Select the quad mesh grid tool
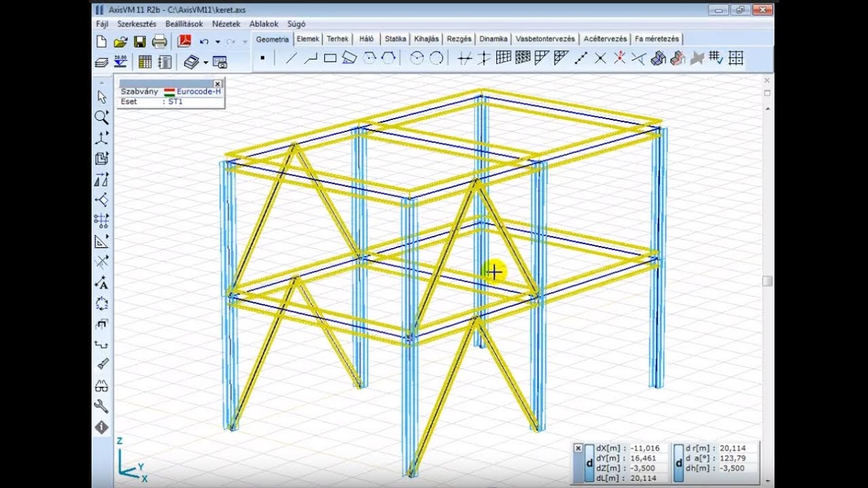The image size is (868, 488). pos(504,58)
